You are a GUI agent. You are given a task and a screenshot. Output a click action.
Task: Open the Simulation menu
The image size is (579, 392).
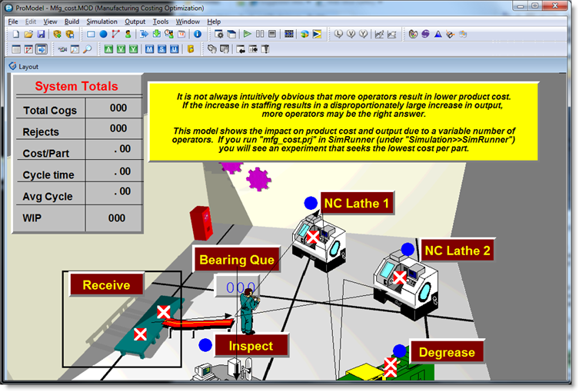101,22
